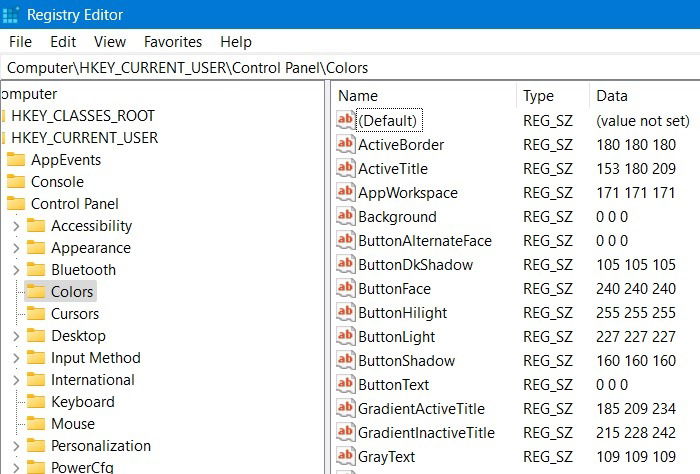Open the Favorites menu
The image size is (700, 474).
pos(173,42)
